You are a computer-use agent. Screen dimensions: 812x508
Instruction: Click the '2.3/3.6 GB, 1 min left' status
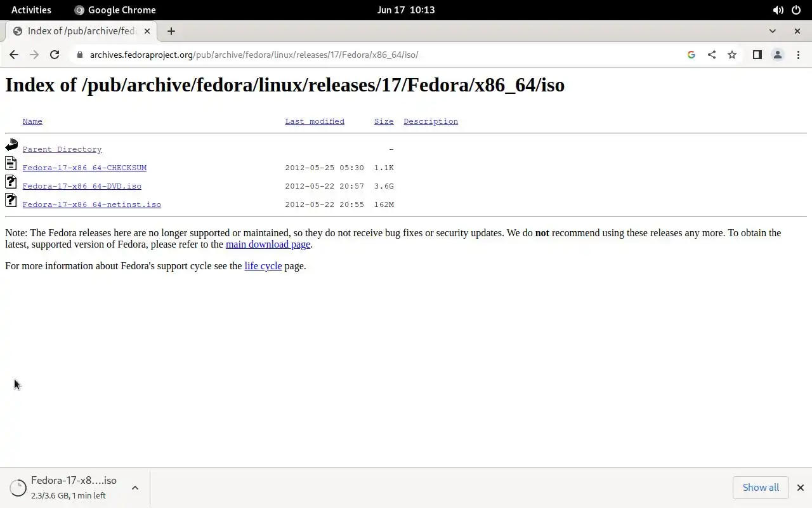click(69, 495)
